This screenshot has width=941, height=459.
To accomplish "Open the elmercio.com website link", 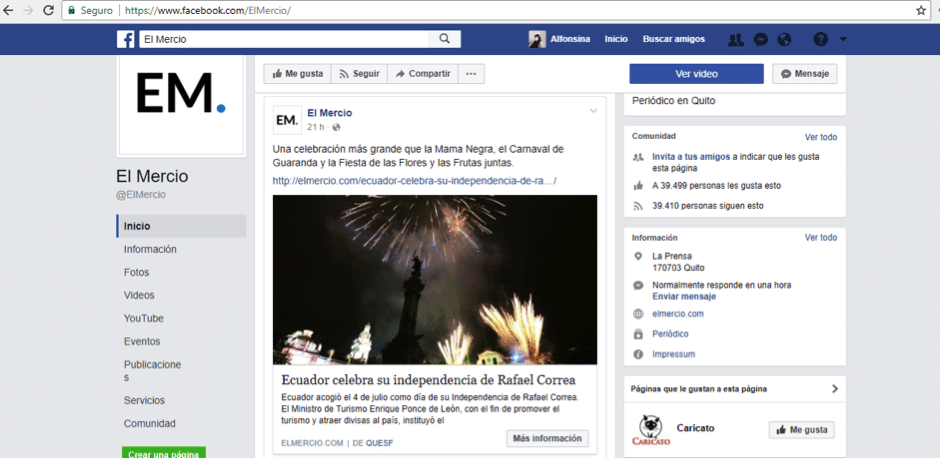I will pos(678,313).
